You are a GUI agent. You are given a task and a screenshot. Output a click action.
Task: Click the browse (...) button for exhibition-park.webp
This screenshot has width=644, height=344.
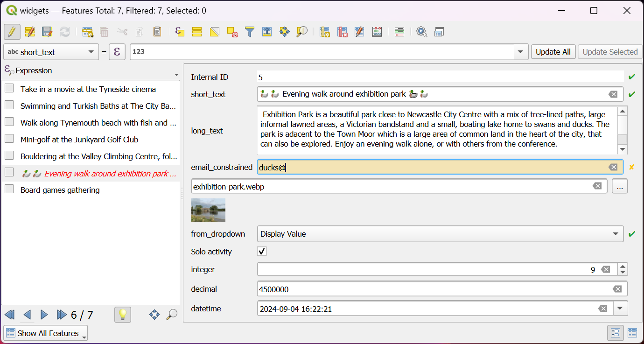(x=619, y=186)
